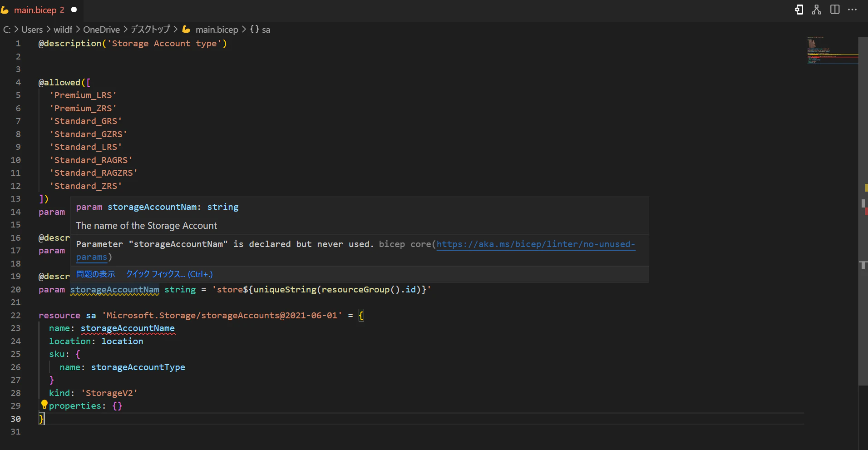This screenshot has height=450, width=868.
Task: Open the OneDrive breadcrumb segment
Action: [x=102, y=30]
